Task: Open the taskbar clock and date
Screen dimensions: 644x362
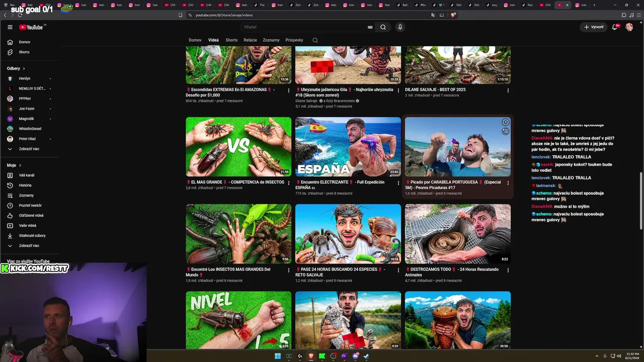Action: [x=632, y=356]
